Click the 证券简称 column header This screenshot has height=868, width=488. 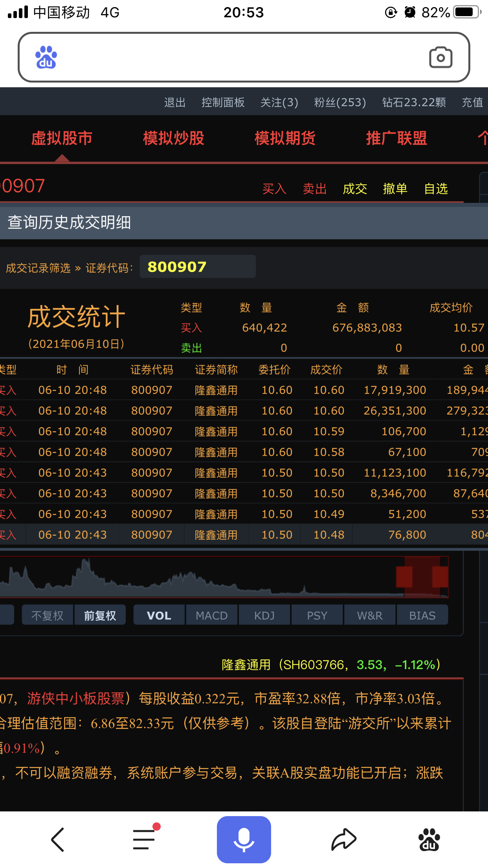tap(216, 370)
